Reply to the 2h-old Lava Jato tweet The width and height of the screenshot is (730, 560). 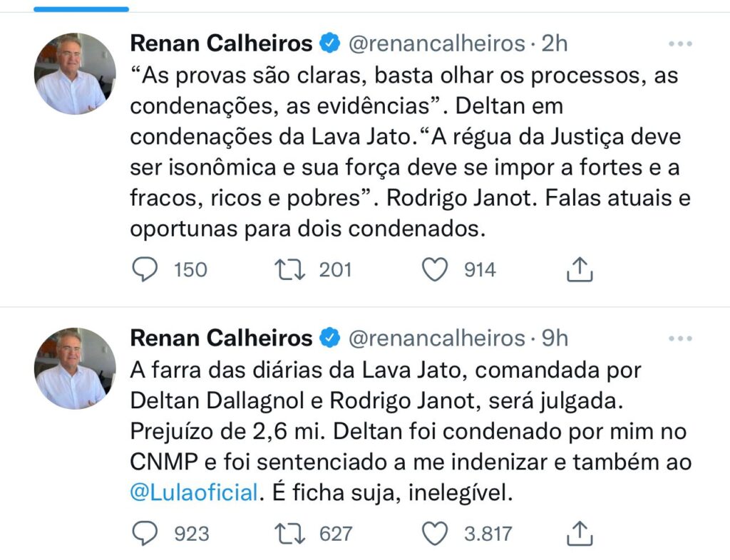pyautogui.click(x=146, y=269)
